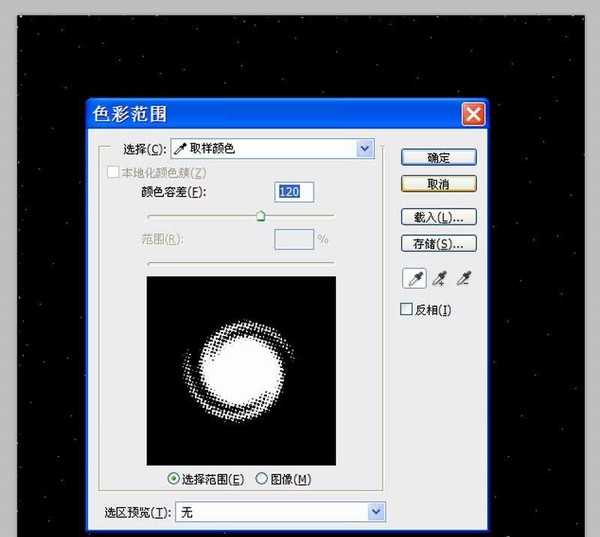
Task: Switch preview to 图像 radio option
Action: (262, 479)
